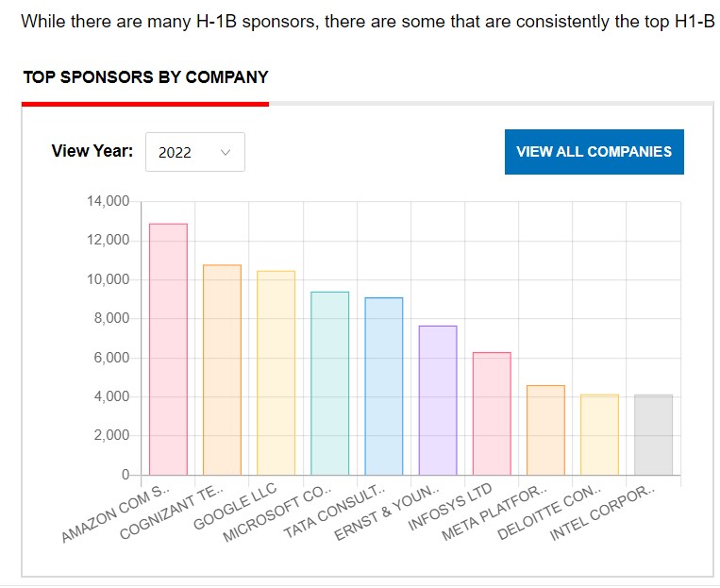Click the Meta Platfor.. bar
This screenshot has height=588, width=720.
click(x=545, y=430)
